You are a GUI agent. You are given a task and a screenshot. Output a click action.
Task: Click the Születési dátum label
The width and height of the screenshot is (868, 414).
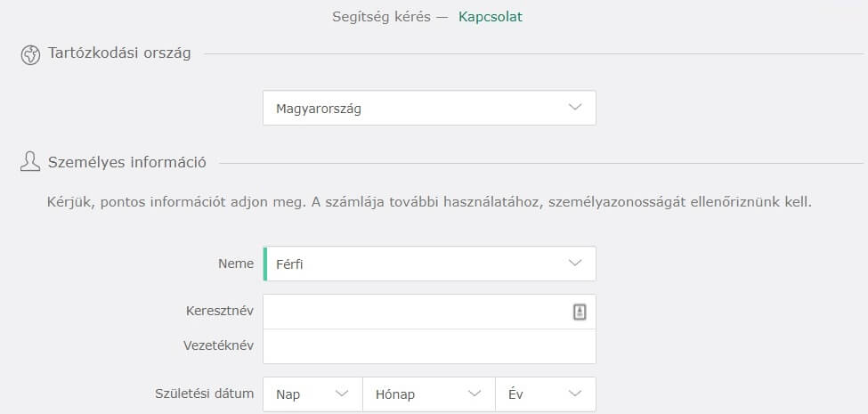[204, 394]
